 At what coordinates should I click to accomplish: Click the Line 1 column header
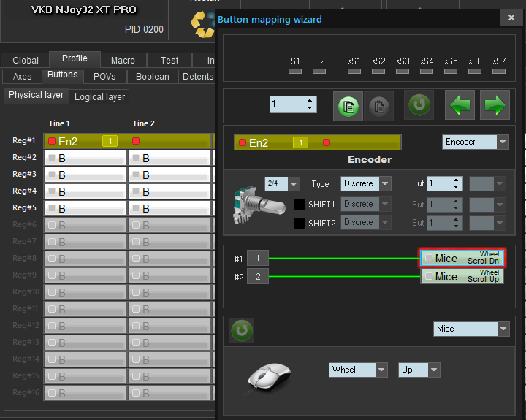click(59, 123)
